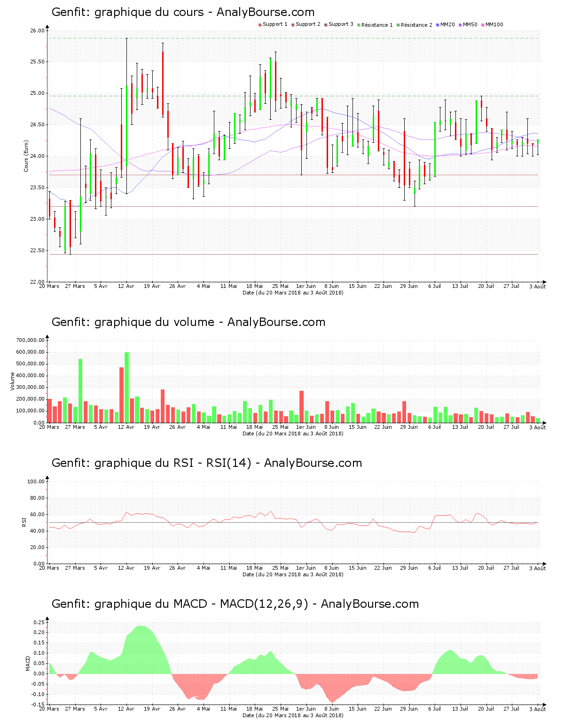Click the MM50 purple legend swatch
Viewport: 564px width, 728px height.
460,25
